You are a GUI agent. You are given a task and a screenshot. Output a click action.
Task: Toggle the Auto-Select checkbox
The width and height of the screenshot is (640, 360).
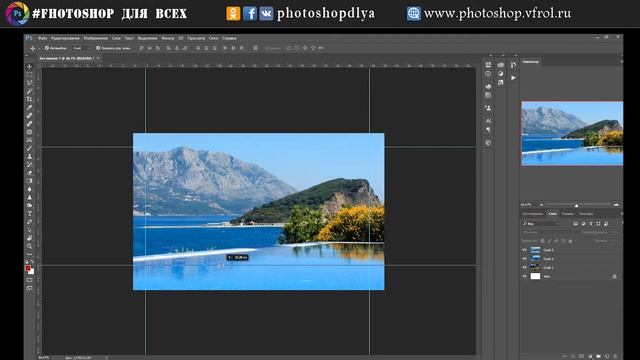(x=47, y=48)
